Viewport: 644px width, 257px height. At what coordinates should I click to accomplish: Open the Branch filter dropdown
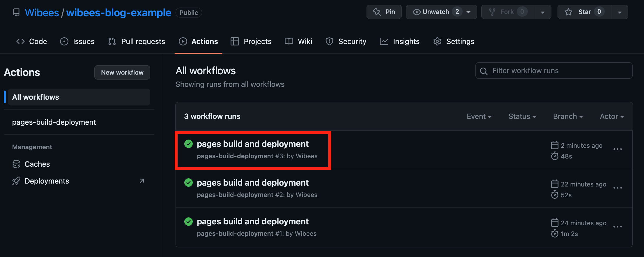[568, 116]
